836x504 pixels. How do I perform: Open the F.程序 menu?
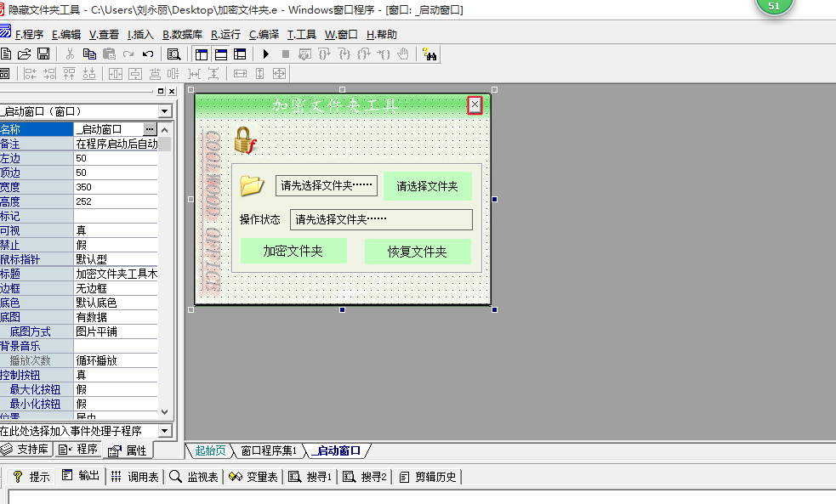(x=29, y=35)
